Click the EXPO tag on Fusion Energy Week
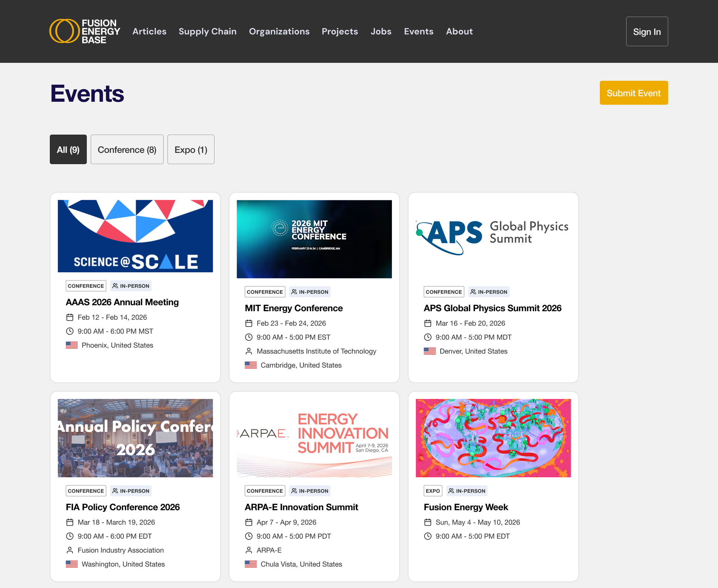 pos(433,491)
